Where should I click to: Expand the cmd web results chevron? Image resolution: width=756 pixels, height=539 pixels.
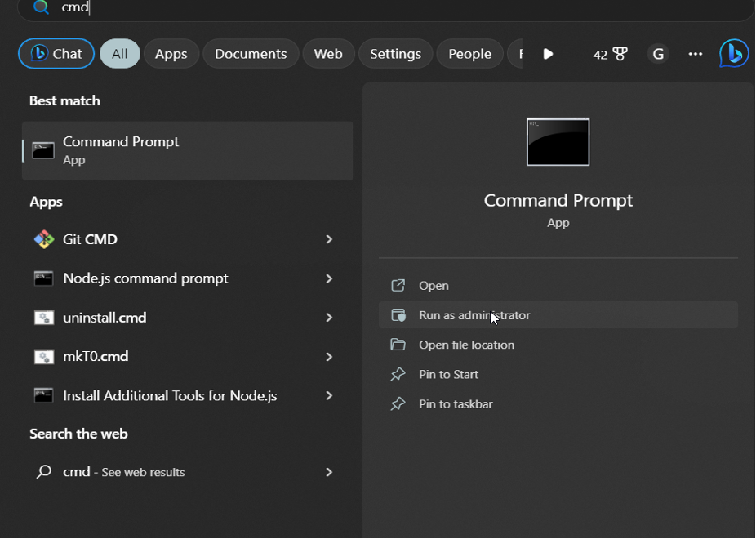[329, 472]
